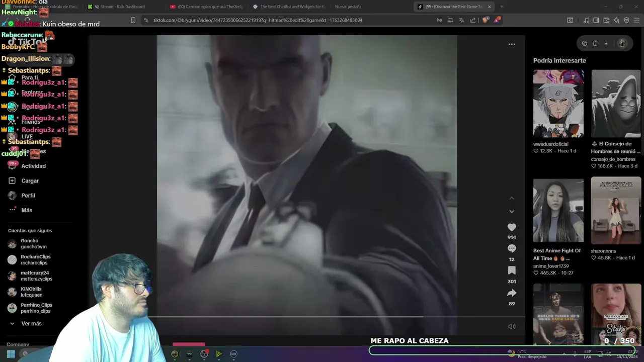Click the share page icon in address bar

click(x=472, y=20)
